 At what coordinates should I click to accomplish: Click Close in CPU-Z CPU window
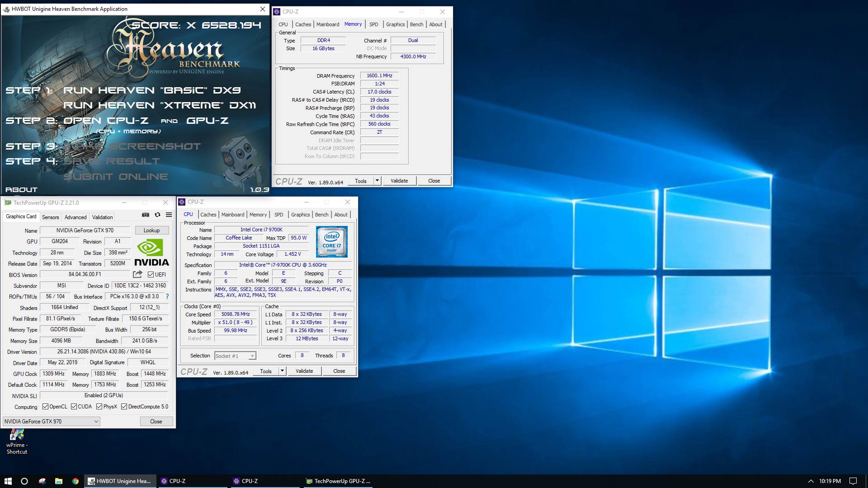(x=339, y=371)
